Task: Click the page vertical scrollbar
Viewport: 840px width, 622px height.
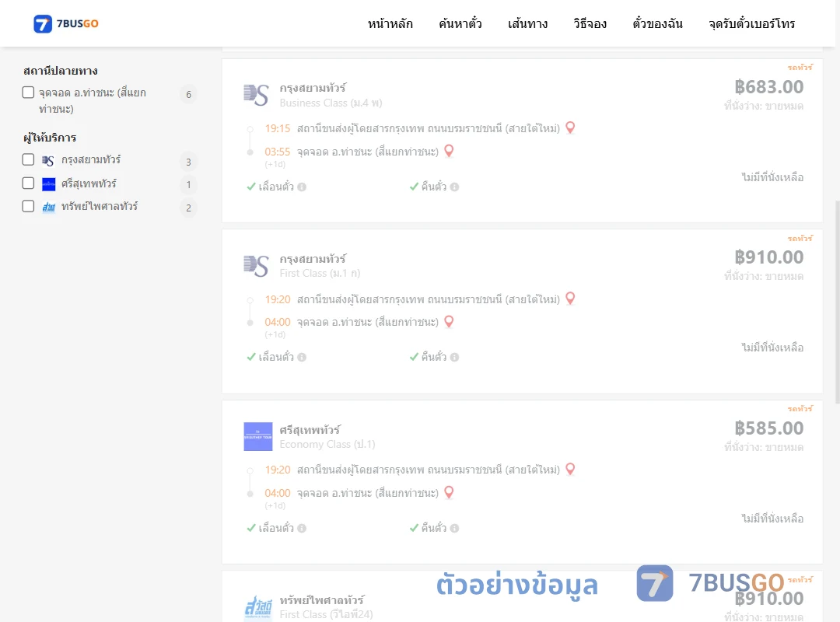Action: click(x=838, y=302)
